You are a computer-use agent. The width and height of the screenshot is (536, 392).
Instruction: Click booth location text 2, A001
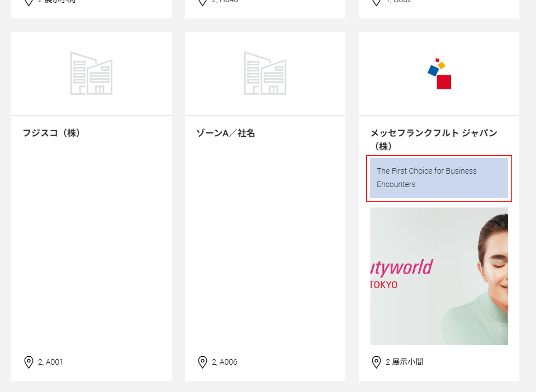[51, 362]
